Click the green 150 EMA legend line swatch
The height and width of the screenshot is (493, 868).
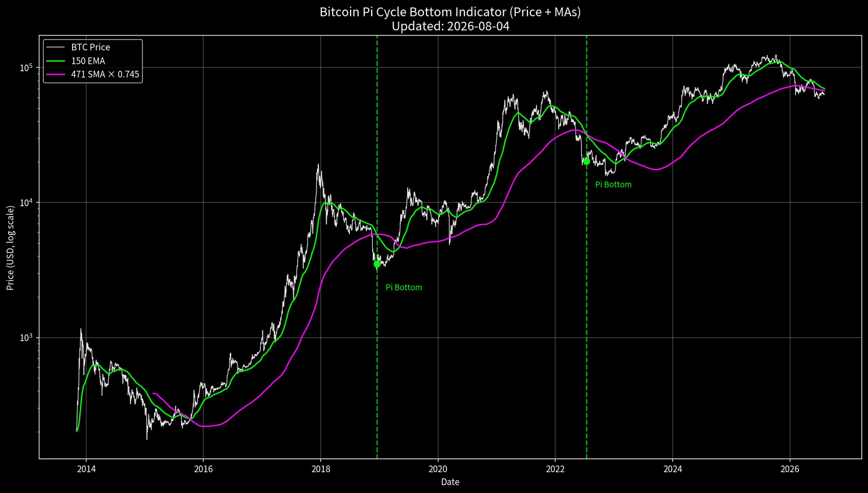56,61
